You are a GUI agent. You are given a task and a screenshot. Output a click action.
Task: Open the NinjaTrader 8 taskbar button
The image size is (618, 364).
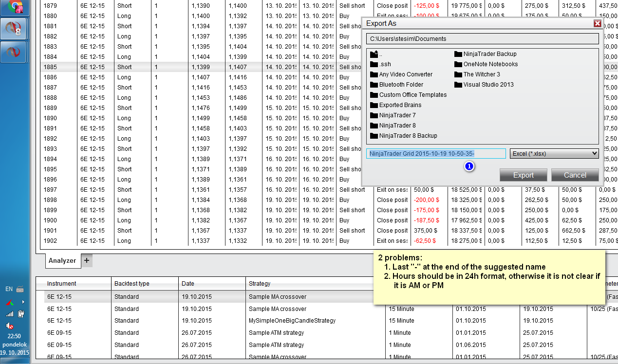click(x=14, y=29)
